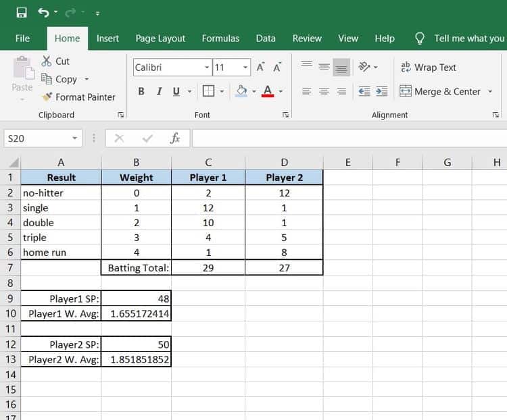This screenshot has height=420, width=507.
Task: Click the Save icon in quick access toolbar
Action: [22, 13]
